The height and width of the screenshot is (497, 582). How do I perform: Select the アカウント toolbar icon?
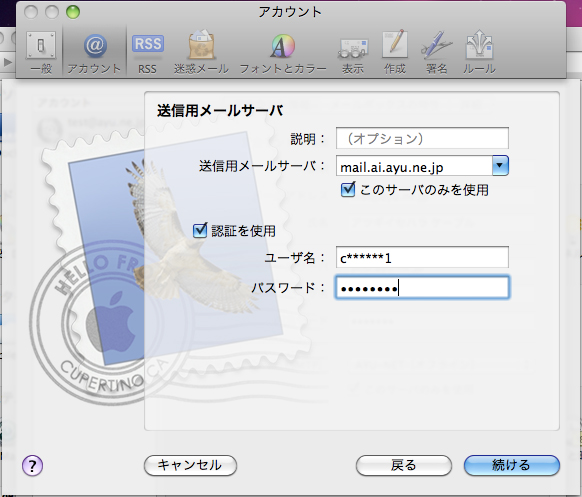(94, 52)
